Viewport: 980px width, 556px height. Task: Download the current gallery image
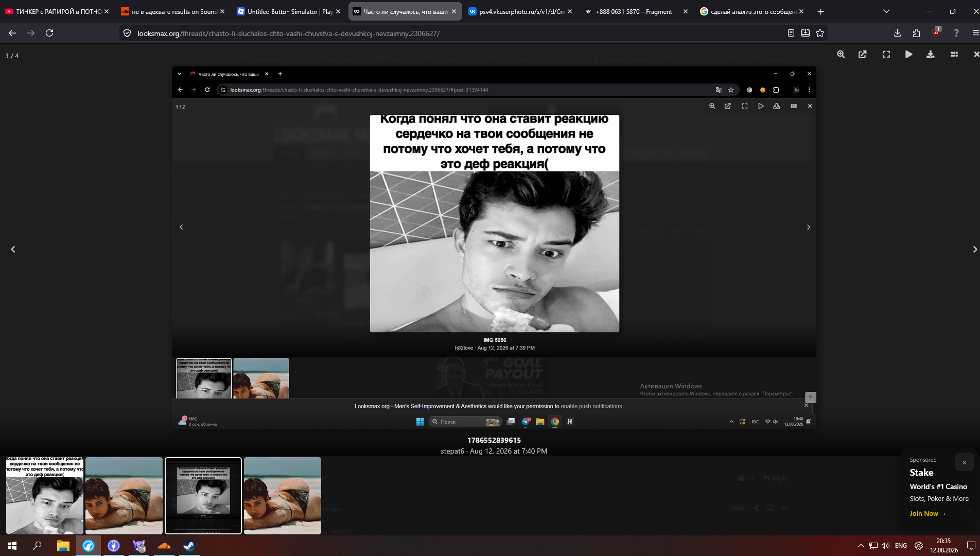click(931, 55)
